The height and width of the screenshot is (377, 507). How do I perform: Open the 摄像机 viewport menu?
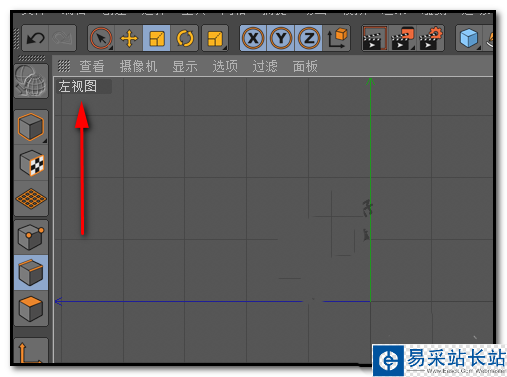pyautogui.click(x=138, y=66)
